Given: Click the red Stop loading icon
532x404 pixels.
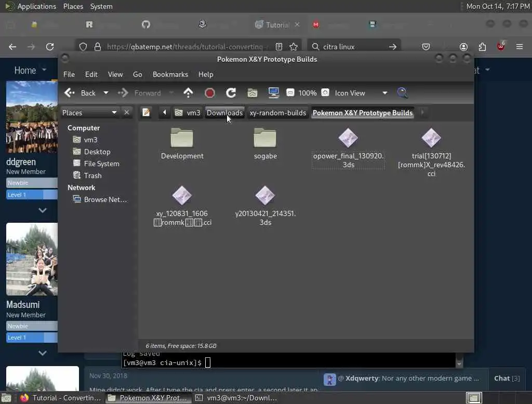Looking at the screenshot, I should pyautogui.click(x=210, y=93).
